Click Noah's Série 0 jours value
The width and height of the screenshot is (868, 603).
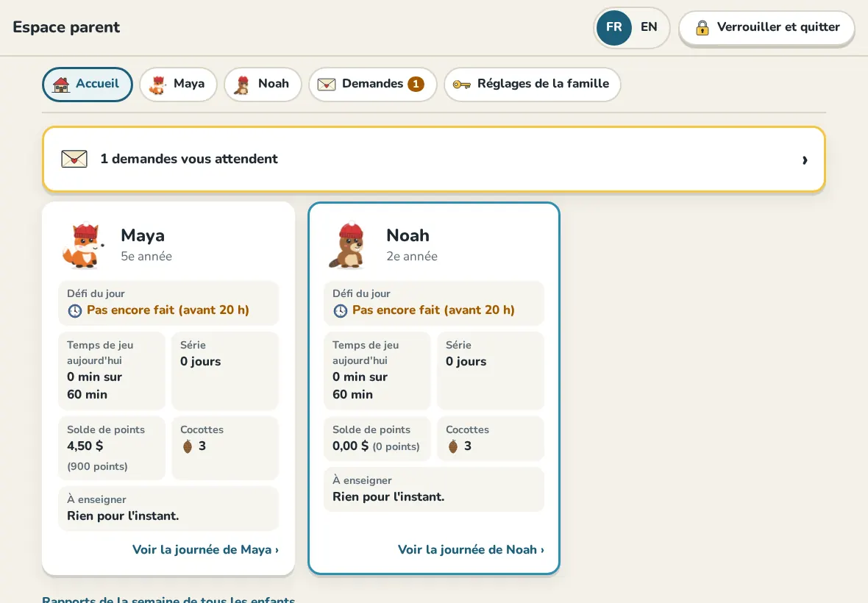click(466, 362)
